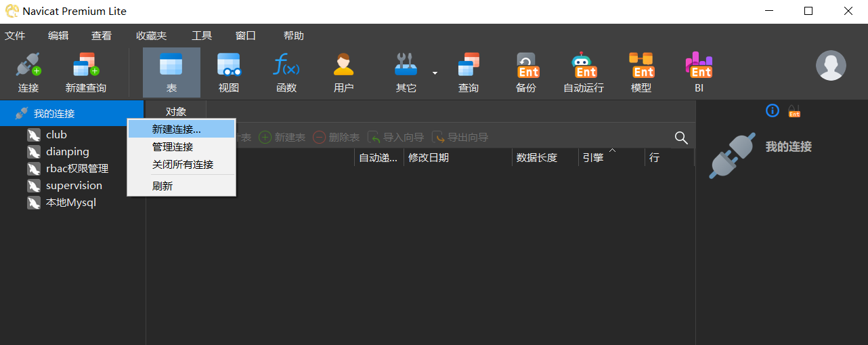The height and width of the screenshot is (345, 868).
Task: Select the 我的连接 tree root
Action: (x=72, y=113)
